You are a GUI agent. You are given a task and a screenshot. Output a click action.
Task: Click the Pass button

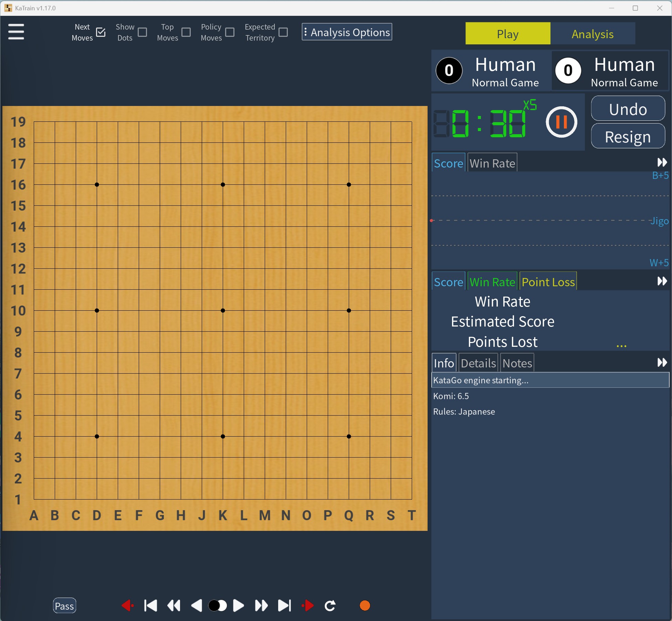[x=64, y=606]
